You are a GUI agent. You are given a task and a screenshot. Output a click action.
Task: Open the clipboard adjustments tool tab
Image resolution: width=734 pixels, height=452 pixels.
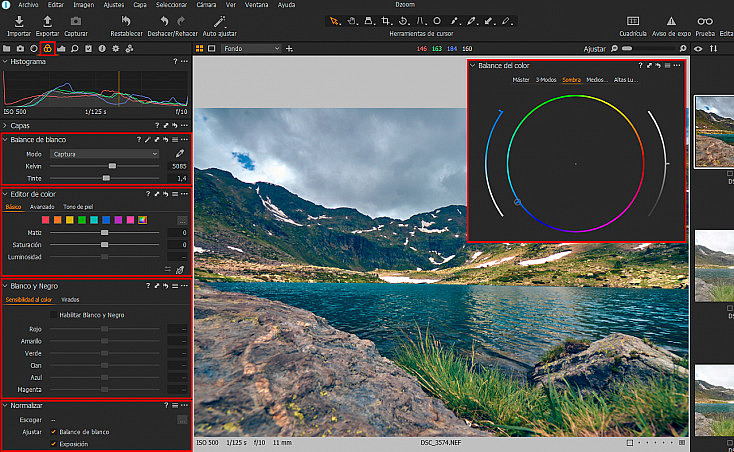coord(88,49)
